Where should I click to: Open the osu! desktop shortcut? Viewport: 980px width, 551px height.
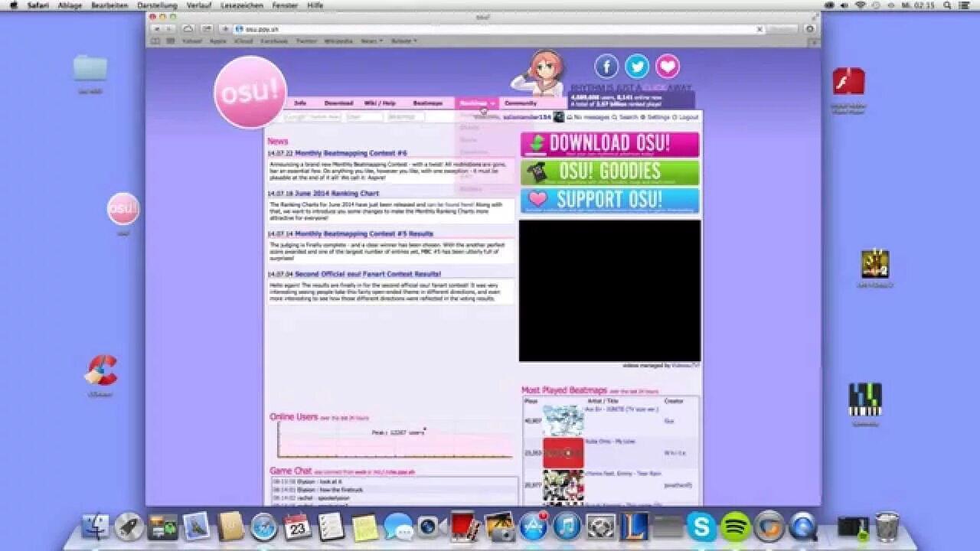coord(123,209)
